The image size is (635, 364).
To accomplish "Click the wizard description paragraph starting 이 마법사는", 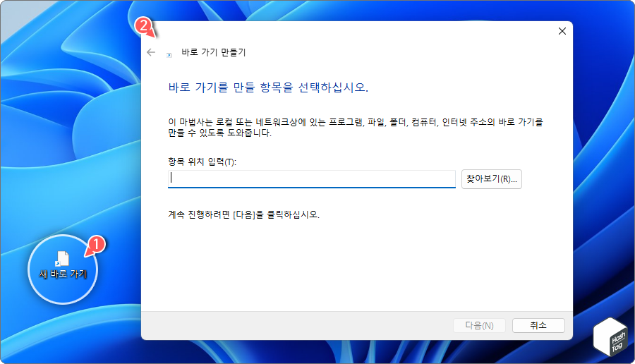I will [x=356, y=127].
